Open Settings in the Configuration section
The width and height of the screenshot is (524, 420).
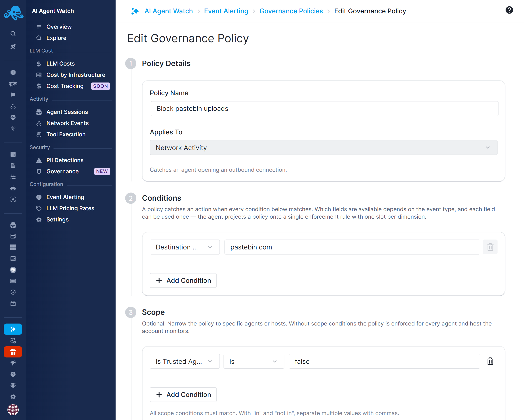pyautogui.click(x=57, y=220)
